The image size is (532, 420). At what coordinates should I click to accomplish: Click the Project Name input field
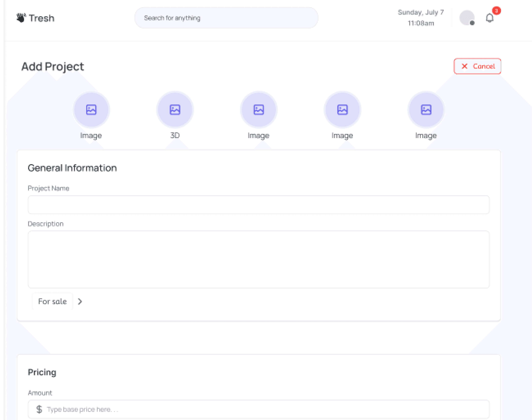tap(258, 205)
